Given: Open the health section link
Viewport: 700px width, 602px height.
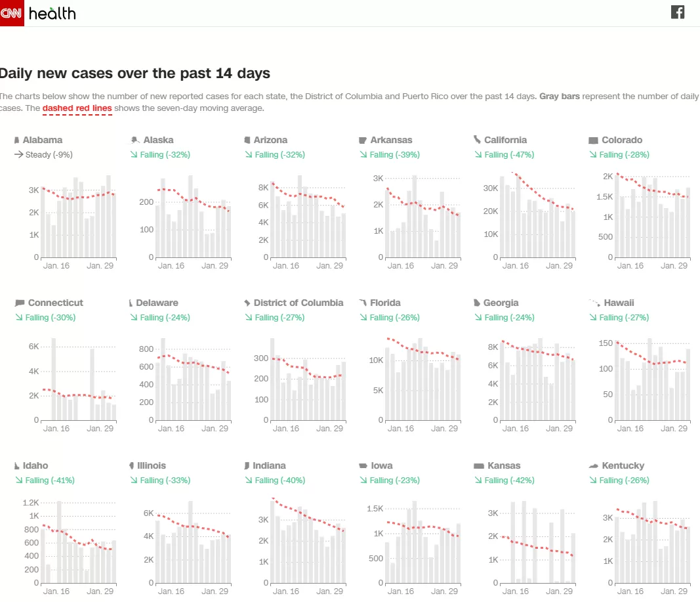Looking at the screenshot, I should coord(52,13).
